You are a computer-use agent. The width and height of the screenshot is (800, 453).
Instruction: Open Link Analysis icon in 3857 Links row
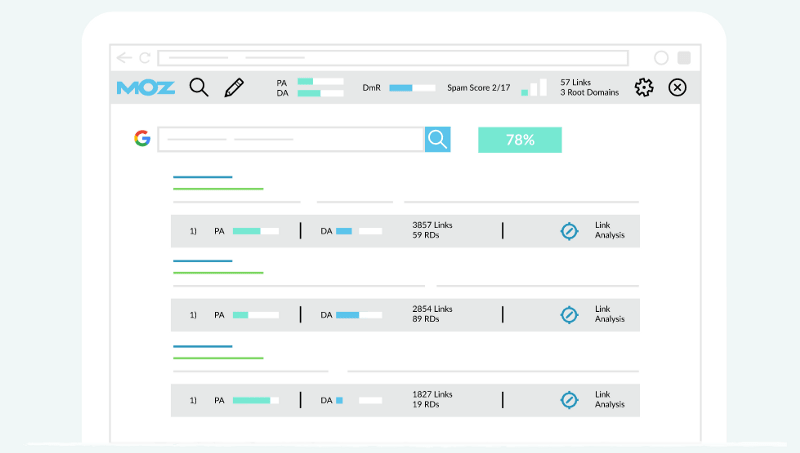pyautogui.click(x=569, y=231)
